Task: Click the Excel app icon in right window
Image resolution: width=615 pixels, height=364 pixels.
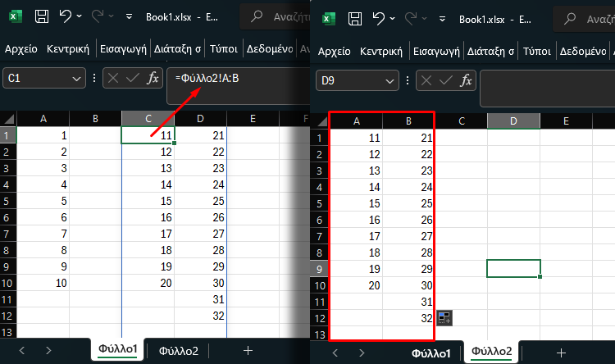Action: [329, 19]
